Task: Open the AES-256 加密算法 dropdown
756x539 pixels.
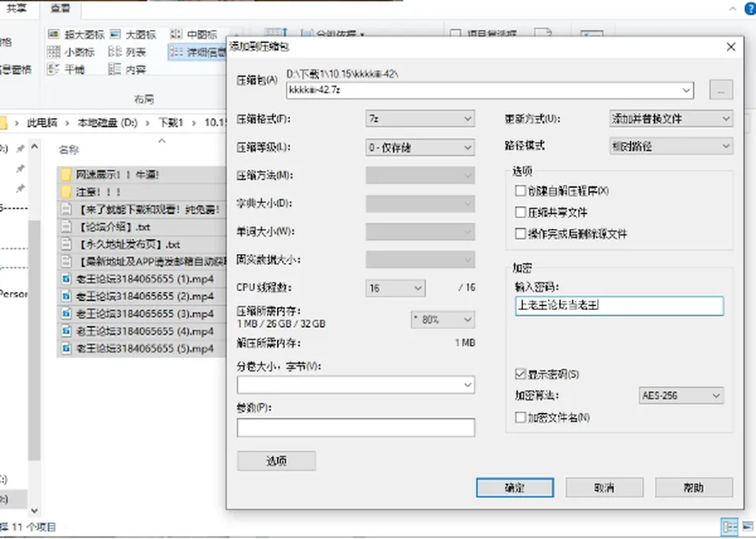Action: click(x=680, y=396)
